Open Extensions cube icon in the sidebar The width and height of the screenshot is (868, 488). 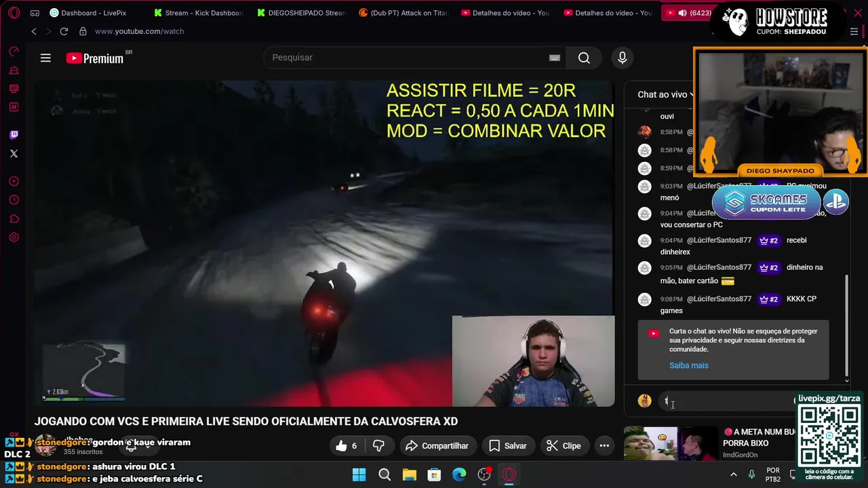coord(14,219)
